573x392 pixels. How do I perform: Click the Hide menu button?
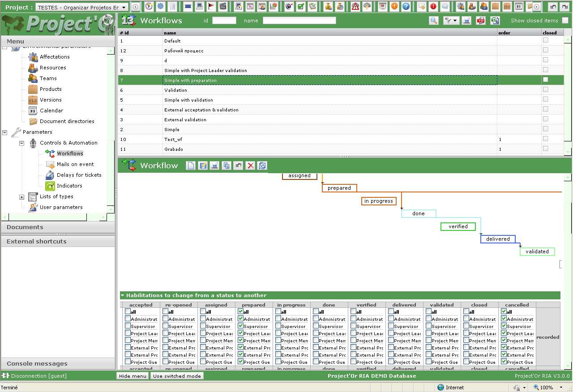pyautogui.click(x=133, y=376)
